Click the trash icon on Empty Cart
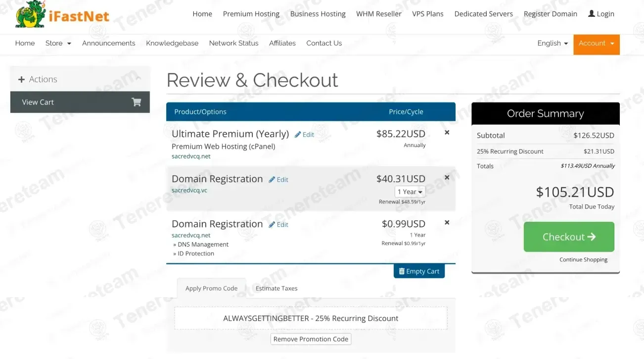The width and height of the screenshot is (644, 359). point(402,271)
